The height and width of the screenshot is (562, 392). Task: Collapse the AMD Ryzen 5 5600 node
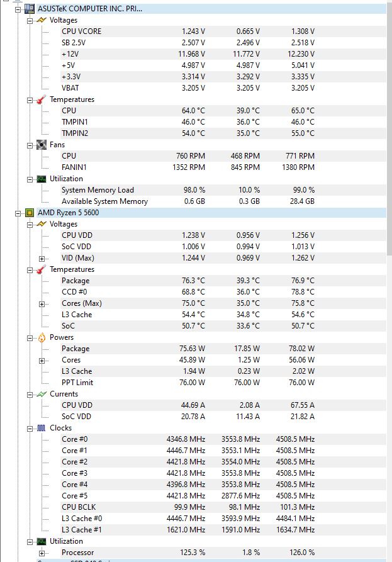pos(18,213)
